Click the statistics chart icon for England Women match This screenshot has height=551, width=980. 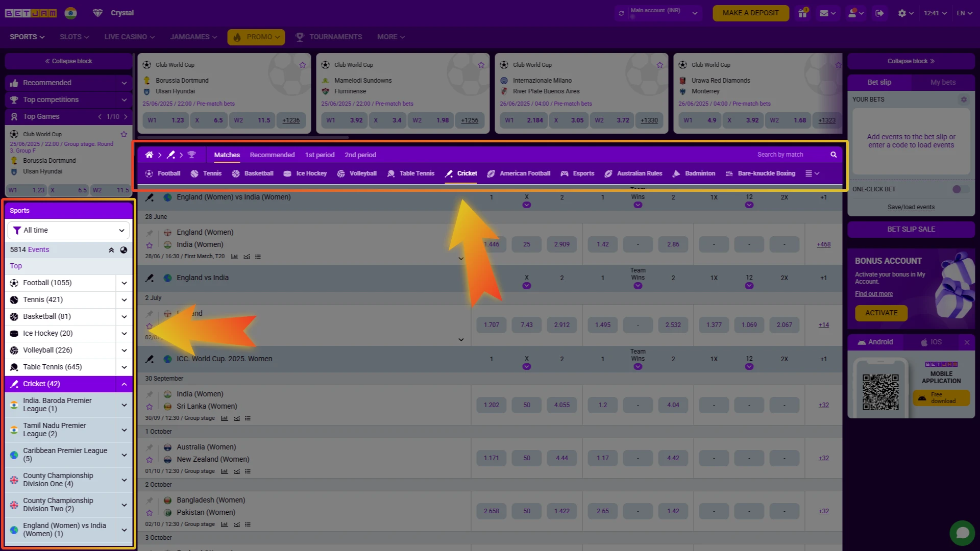[235, 257]
